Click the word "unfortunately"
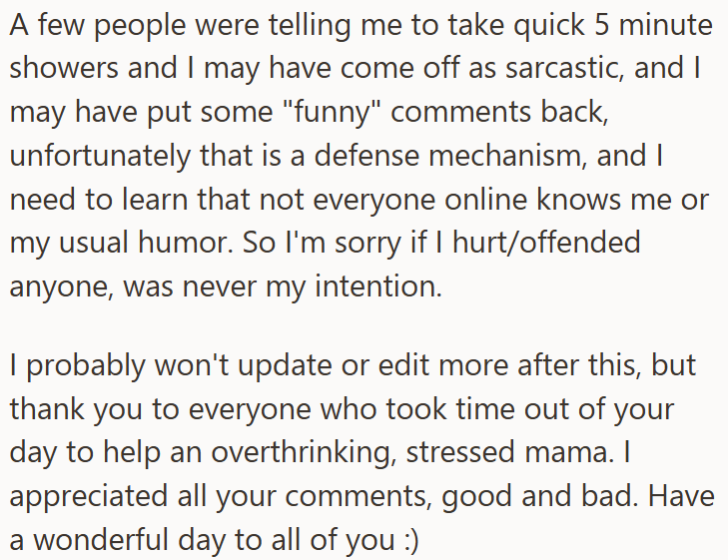 click(x=100, y=157)
